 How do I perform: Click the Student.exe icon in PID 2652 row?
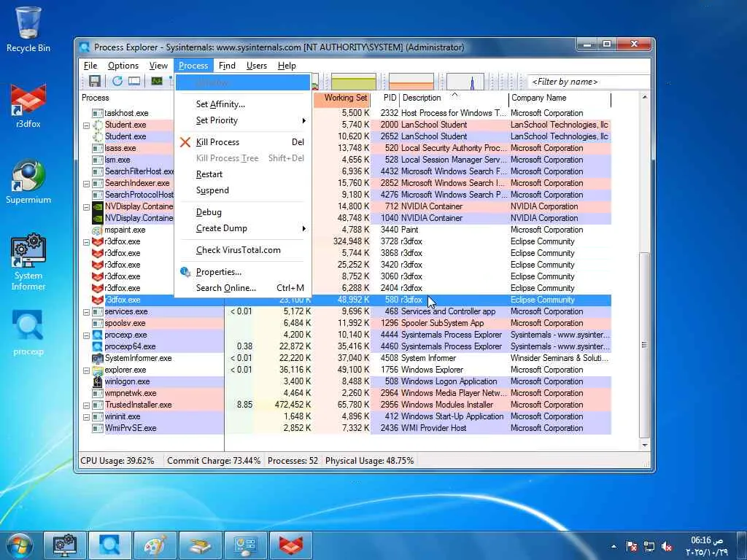coord(98,136)
